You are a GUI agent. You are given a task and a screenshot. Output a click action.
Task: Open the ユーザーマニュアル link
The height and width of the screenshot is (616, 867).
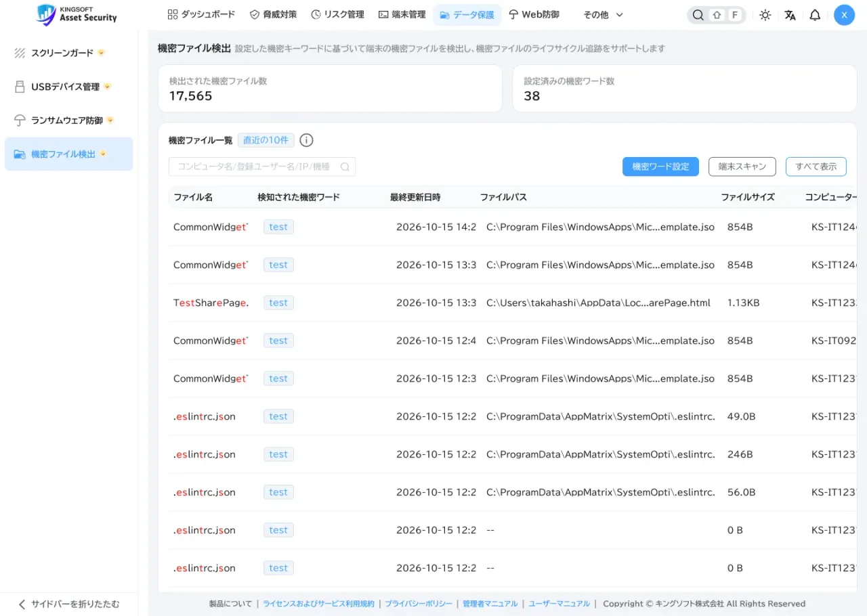coord(559,604)
